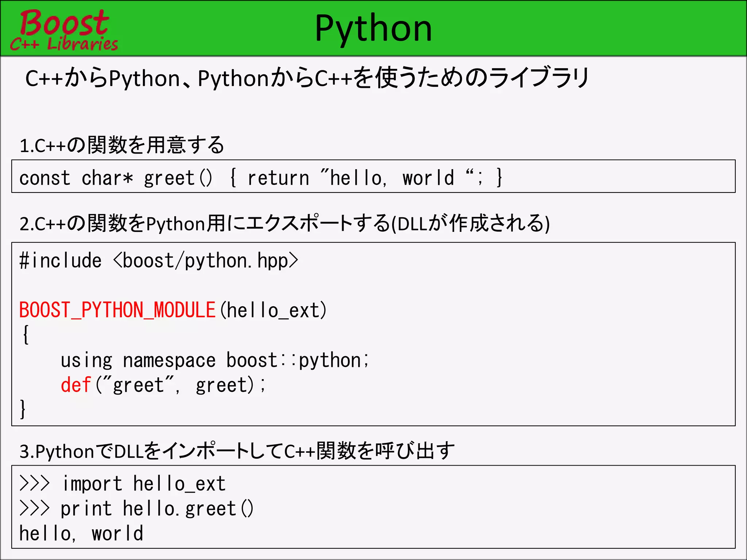
Task: Click heading '1.C++の関数を用意する'
Action: pyautogui.click(x=122, y=145)
